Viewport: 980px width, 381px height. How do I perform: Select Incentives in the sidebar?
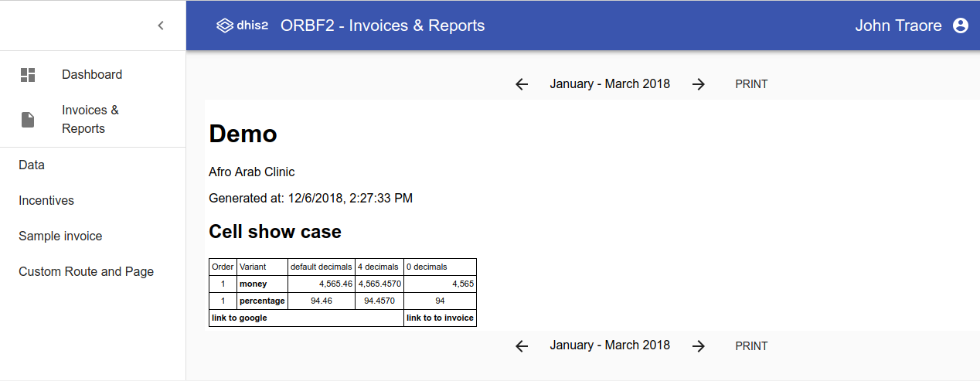pos(93,201)
